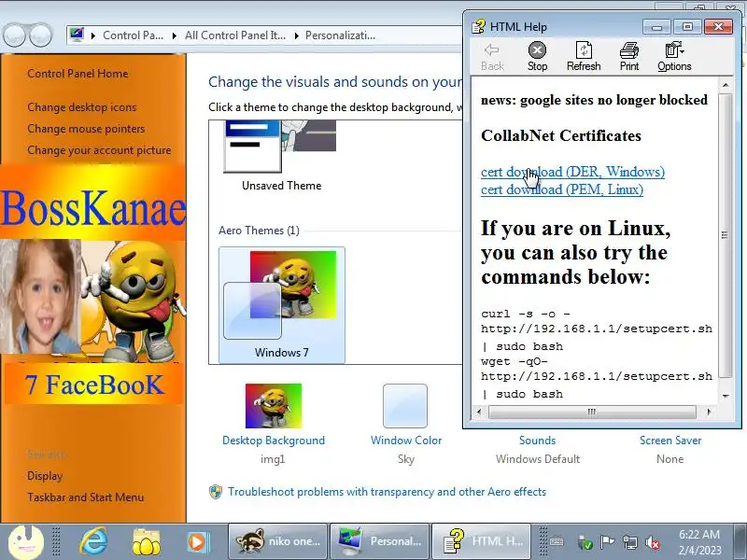Open the file explorer taskbar icon
747x560 pixels.
coord(146,542)
